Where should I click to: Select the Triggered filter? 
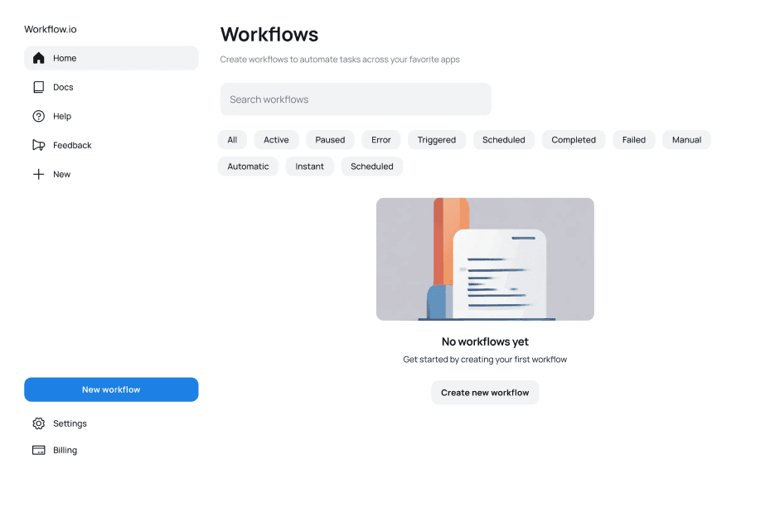[436, 139]
